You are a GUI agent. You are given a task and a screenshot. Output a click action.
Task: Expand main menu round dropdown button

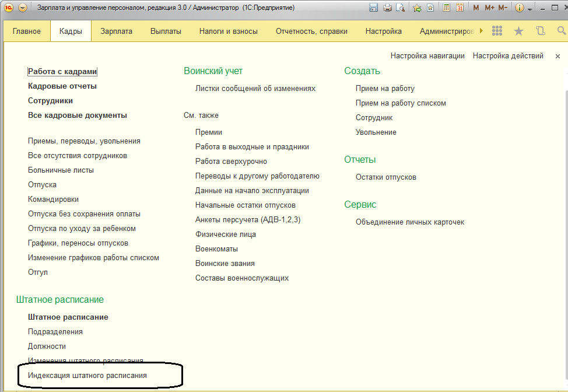coord(23,8)
